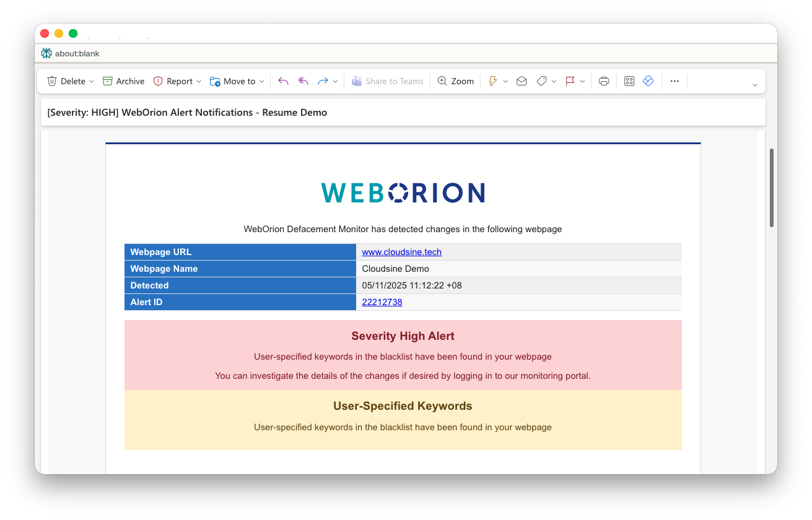Click the 'You can investigate the details' sentence
The image size is (812, 520).
pos(403,376)
